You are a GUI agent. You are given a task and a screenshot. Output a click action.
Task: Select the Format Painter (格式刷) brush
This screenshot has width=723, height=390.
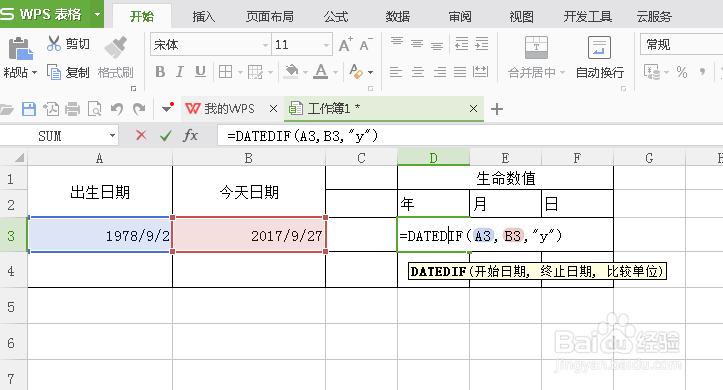[116, 58]
